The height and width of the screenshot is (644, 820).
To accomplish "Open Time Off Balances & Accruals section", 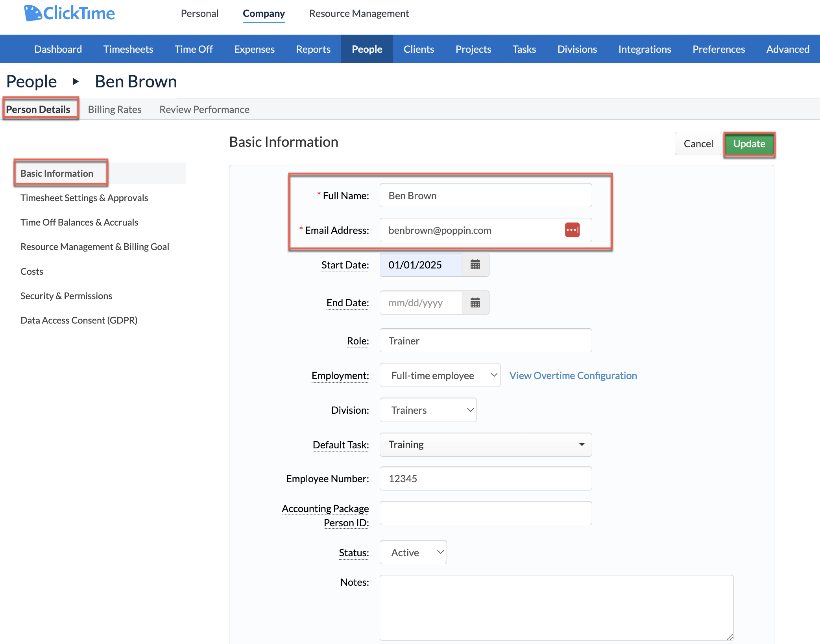I will (79, 222).
